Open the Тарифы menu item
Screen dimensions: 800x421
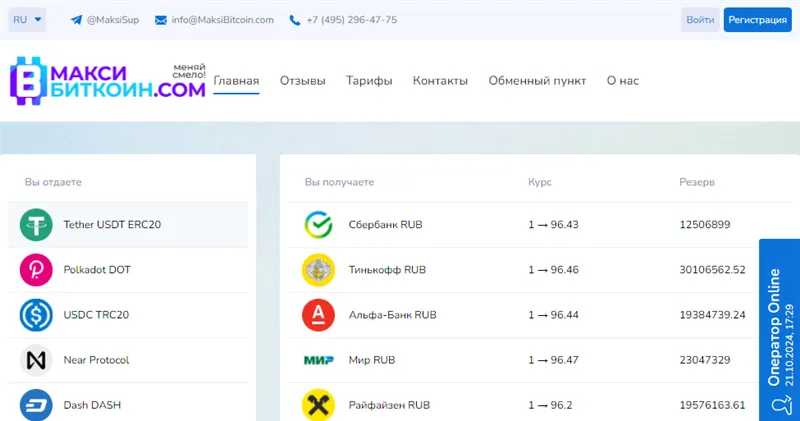[x=369, y=81]
